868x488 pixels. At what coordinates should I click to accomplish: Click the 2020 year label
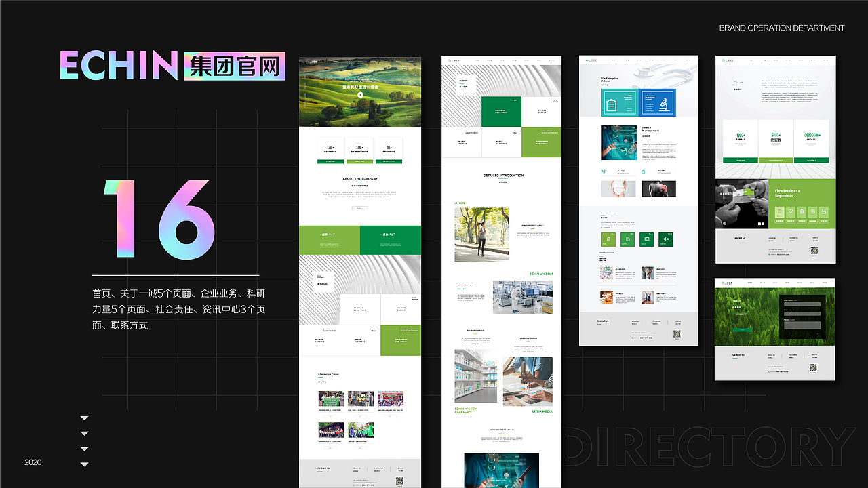point(33,462)
